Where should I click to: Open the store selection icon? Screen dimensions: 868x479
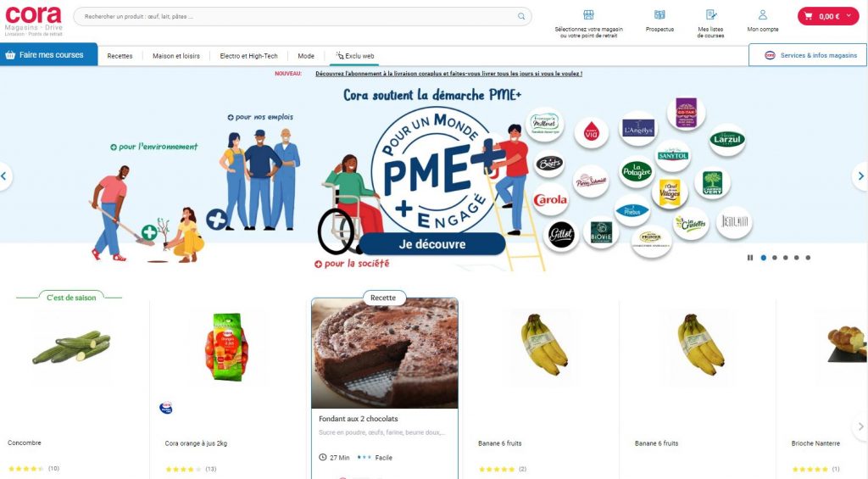[588, 14]
